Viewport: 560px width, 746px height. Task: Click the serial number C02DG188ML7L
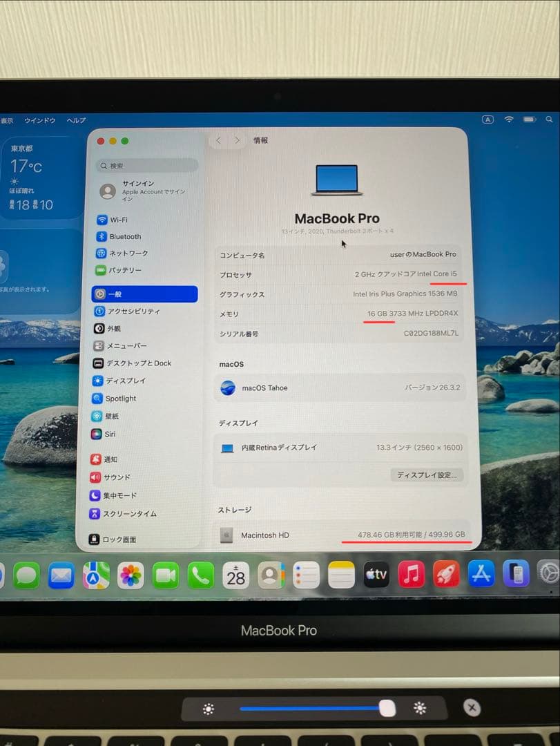click(x=431, y=333)
